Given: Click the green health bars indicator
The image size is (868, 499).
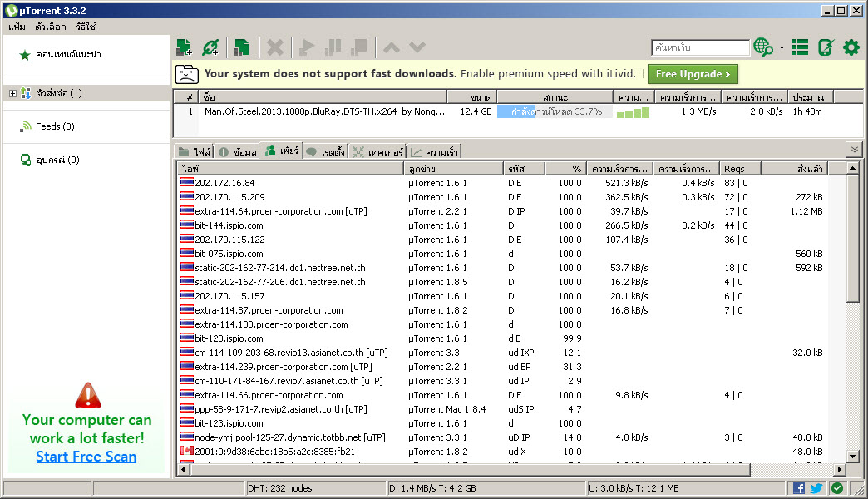Looking at the screenshot, I should pos(633,112).
